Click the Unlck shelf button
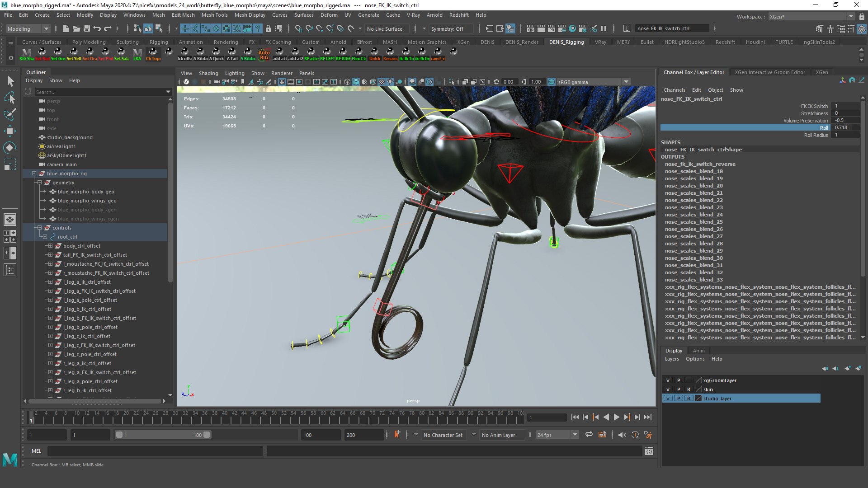The image size is (868, 488). click(375, 54)
